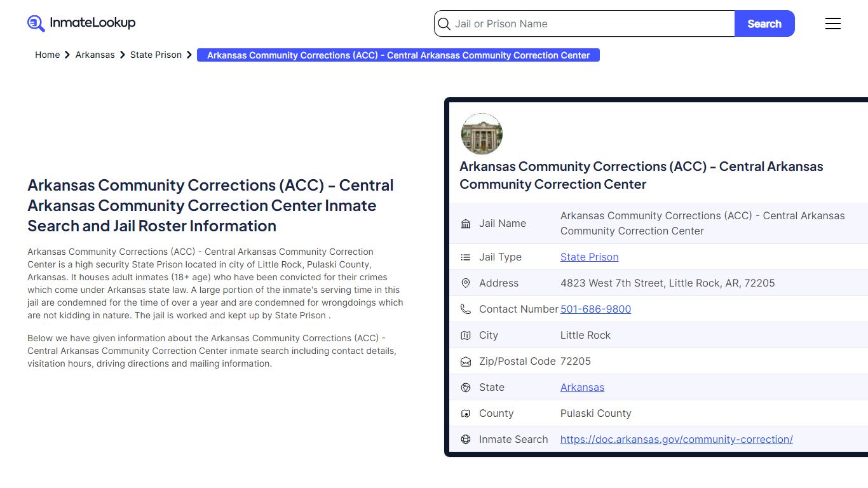Click the Little Rock city value
Image resolution: width=868 pixels, height=488 pixels.
pyautogui.click(x=585, y=335)
